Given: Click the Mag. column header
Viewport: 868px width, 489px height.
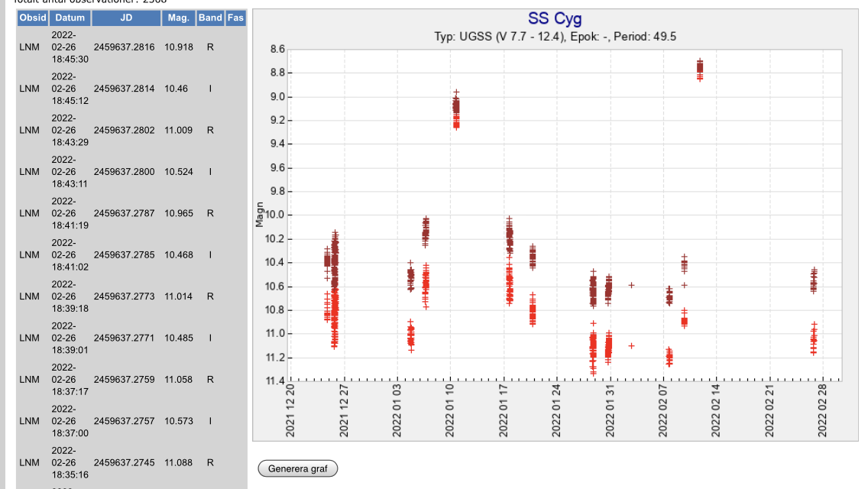Looking at the screenshot, I should click(x=178, y=17).
